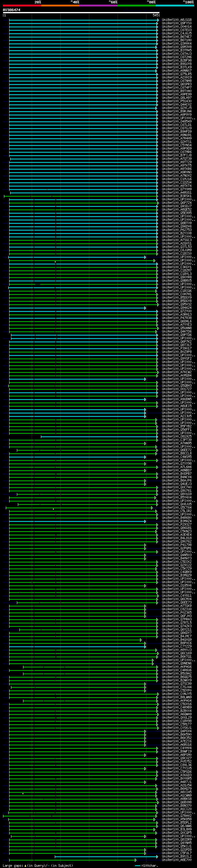The image size is (197, 868).
Task: Select hit label UniRef100_P02365
Action: (177, 612)
